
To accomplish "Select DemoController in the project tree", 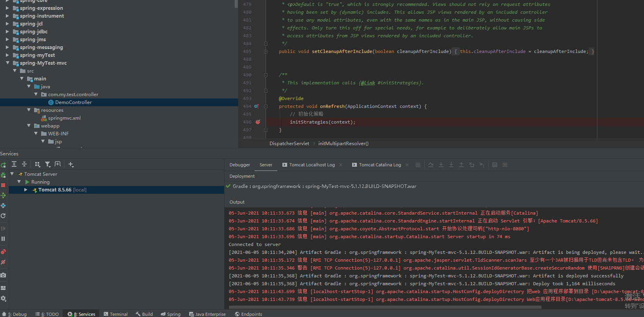I will point(73,102).
